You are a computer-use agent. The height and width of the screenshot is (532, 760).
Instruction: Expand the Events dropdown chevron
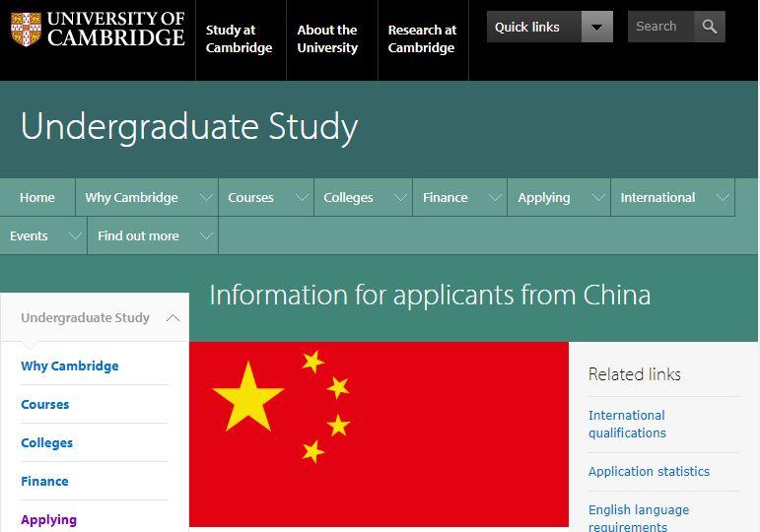(x=75, y=236)
